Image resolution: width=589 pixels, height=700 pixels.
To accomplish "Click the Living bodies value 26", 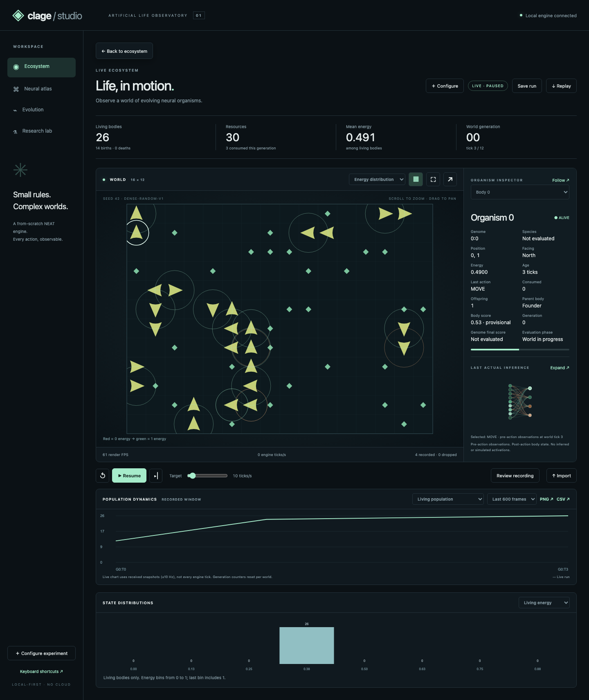I will pos(103,138).
